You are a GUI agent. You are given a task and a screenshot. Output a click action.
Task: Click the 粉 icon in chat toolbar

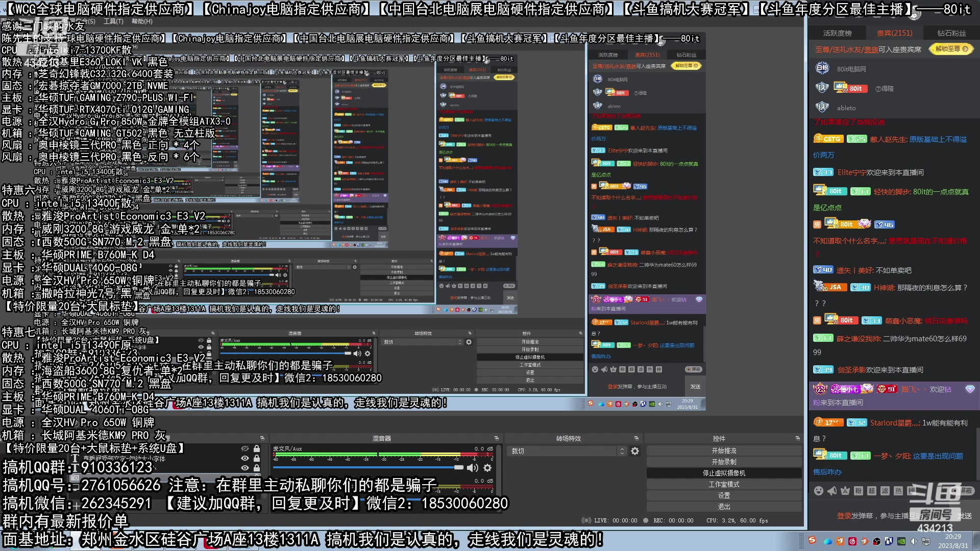tap(859, 491)
